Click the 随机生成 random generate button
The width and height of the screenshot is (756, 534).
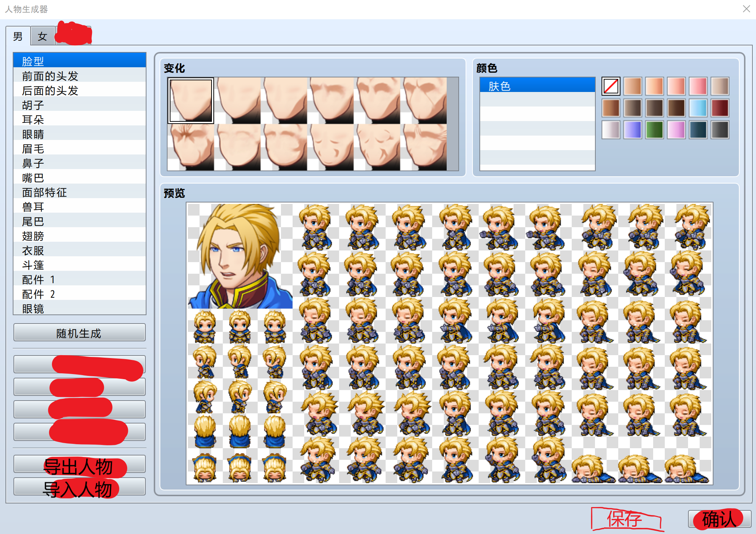tap(80, 333)
